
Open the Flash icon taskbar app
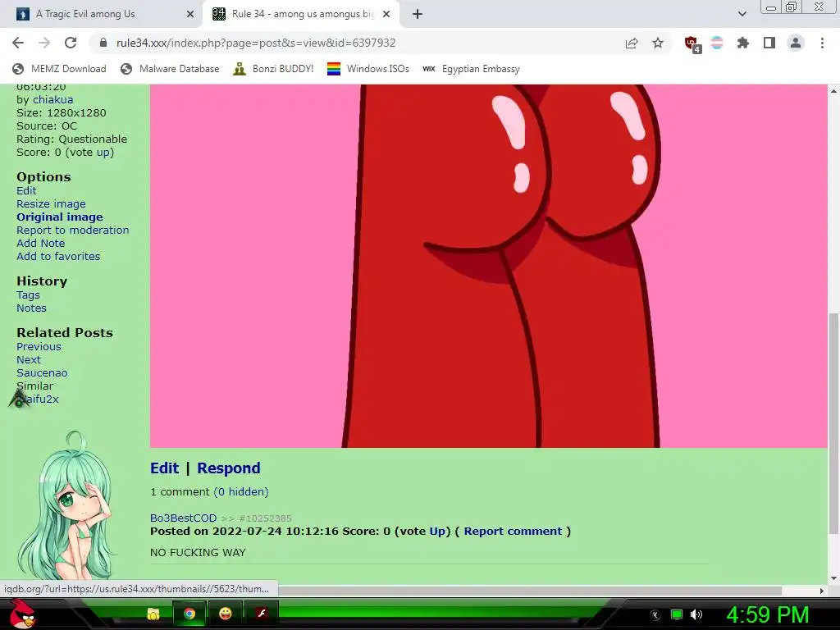coord(262,614)
